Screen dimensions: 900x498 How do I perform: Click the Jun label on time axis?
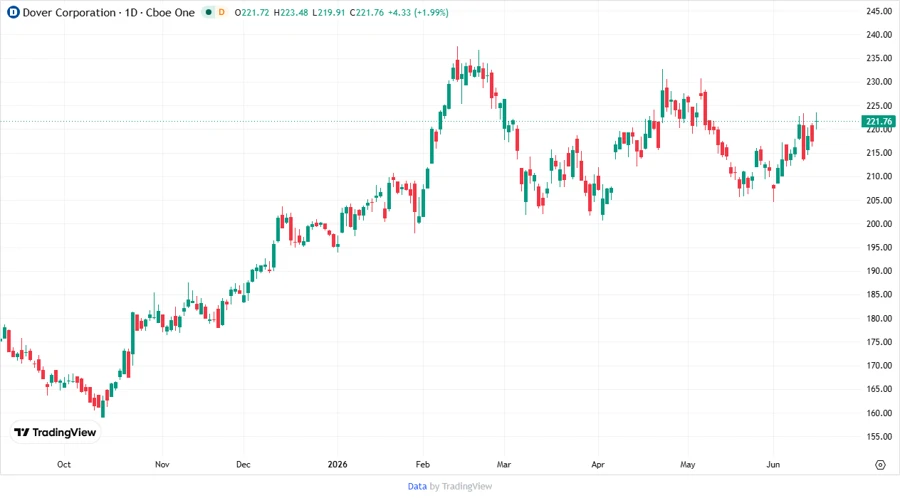tap(773, 464)
